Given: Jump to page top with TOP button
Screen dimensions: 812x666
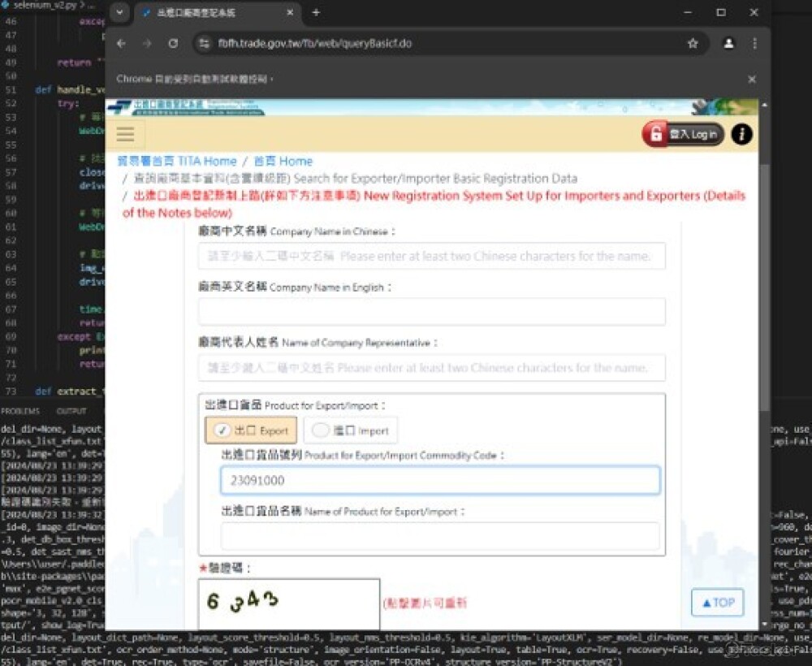Looking at the screenshot, I should pyautogui.click(x=717, y=603).
